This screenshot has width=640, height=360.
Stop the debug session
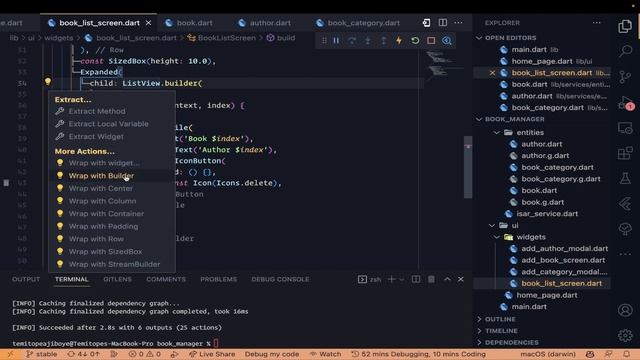click(x=431, y=40)
